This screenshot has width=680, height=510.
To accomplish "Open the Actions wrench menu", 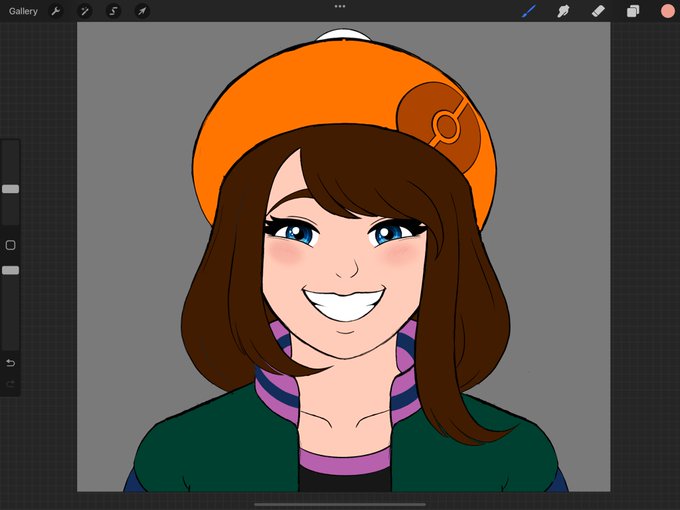I will 56,11.
